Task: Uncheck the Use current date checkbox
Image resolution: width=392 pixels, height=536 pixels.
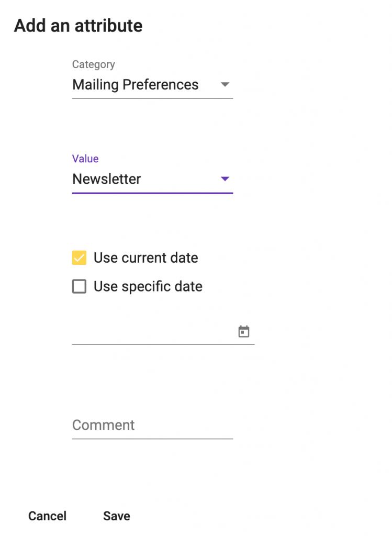Action: tap(79, 258)
